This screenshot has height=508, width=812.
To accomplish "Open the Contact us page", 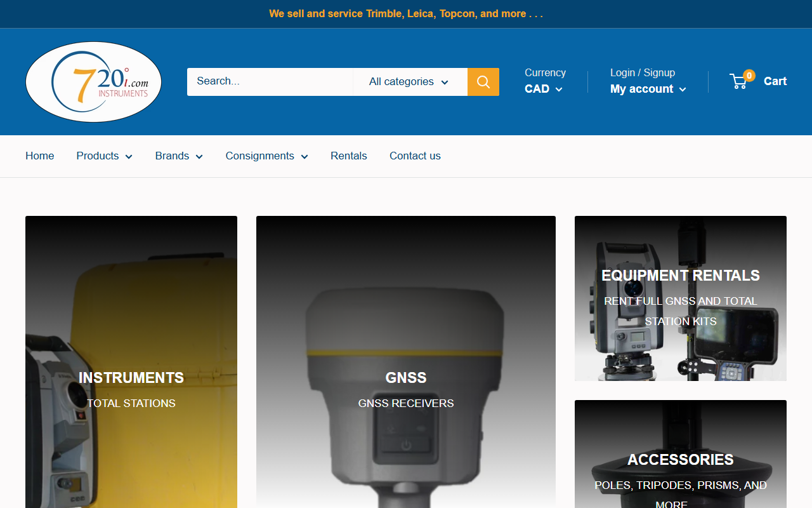I will click(415, 156).
